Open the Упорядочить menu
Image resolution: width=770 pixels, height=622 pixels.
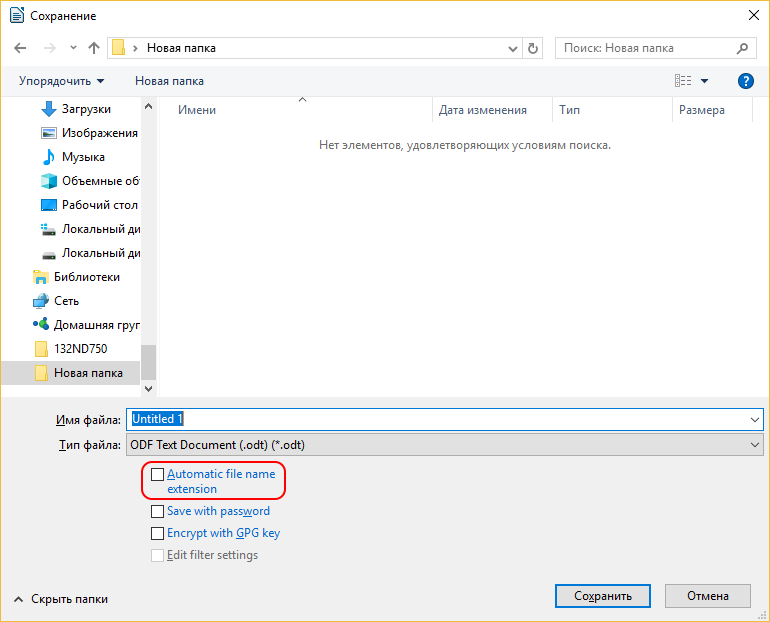coord(61,81)
